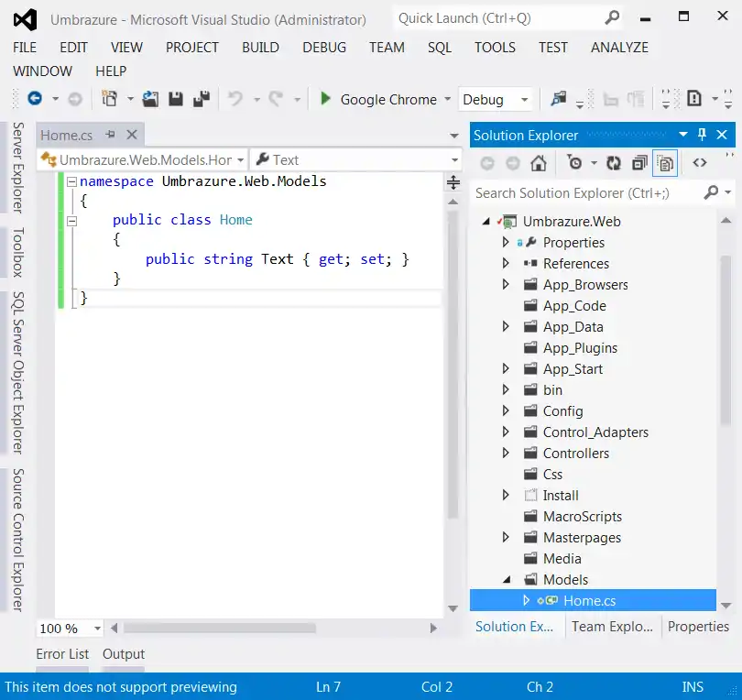Viewport: 742px width, 700px height.
Task: Click the Pending Changes Filter clock icon
Action: 574,163
